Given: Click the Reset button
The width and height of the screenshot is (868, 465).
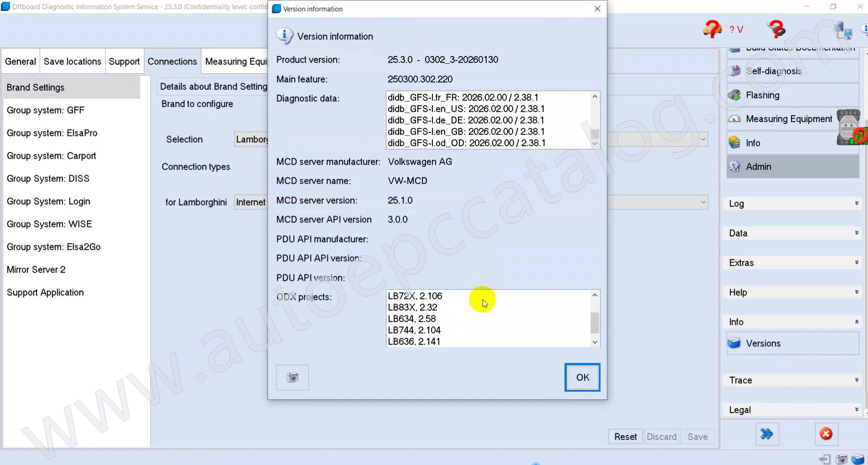Looking at the screenshot, I should coord(625,437).
